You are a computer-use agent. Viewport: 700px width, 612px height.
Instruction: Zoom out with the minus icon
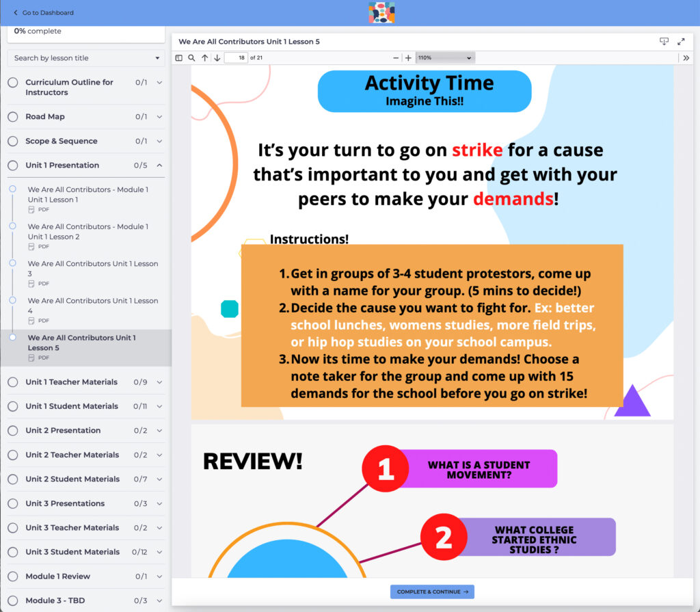point(396,58)
